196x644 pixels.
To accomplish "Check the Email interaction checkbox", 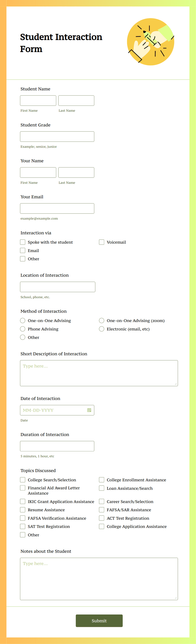I will coord(23,250).
